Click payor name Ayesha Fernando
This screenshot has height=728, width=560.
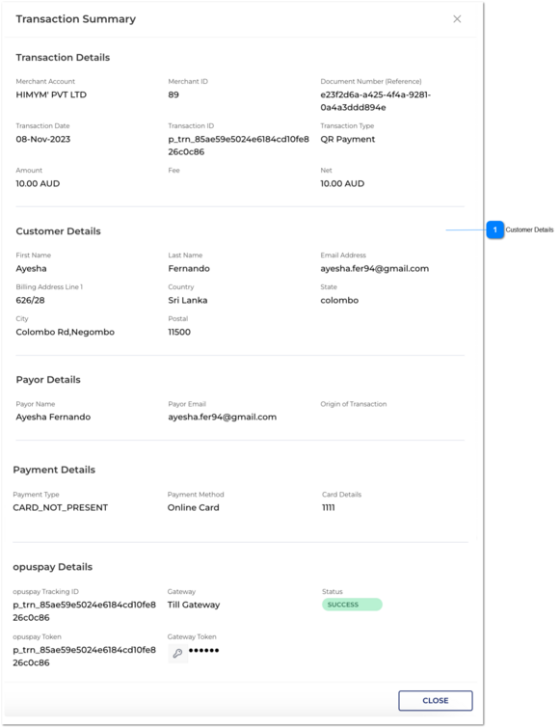tap(53, 417)
